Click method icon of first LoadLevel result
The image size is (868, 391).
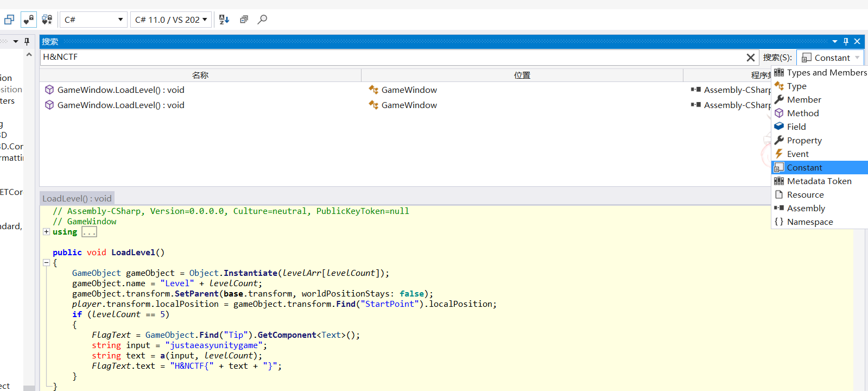click(49, 90)
